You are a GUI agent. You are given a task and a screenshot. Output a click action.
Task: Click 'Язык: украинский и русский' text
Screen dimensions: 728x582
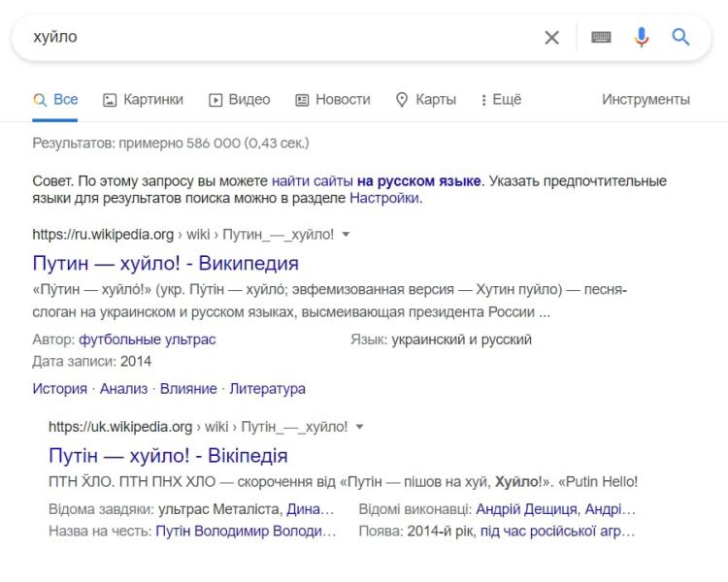(441, 339)
